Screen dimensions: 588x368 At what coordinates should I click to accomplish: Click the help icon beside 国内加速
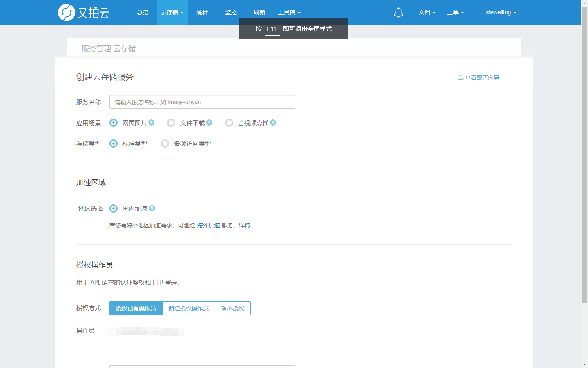tap(152, 208)
